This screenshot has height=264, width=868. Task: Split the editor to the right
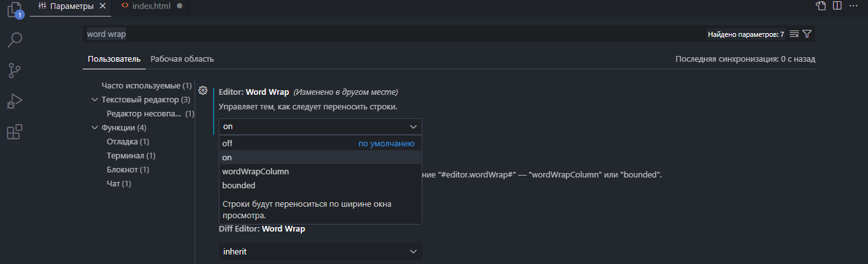coord(837,6)
